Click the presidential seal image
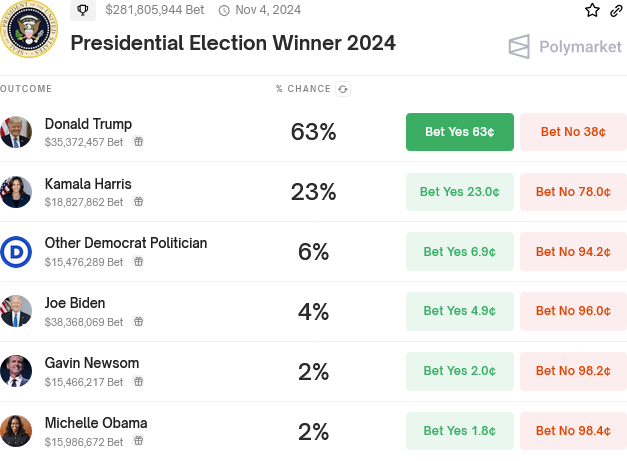This screenshot has width=627, height=461. 31,31
